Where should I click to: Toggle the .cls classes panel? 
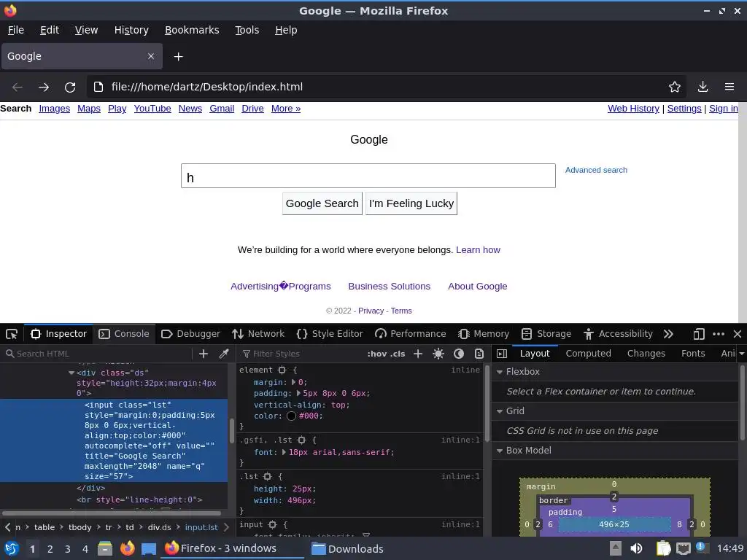tap(398, 354)
